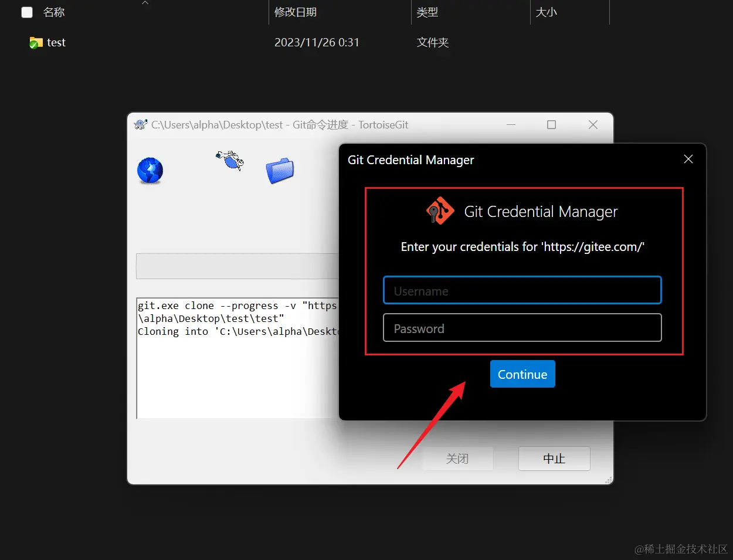
Task: Focus the Password field
Action: pyautogui.click(x=522, y=328)
